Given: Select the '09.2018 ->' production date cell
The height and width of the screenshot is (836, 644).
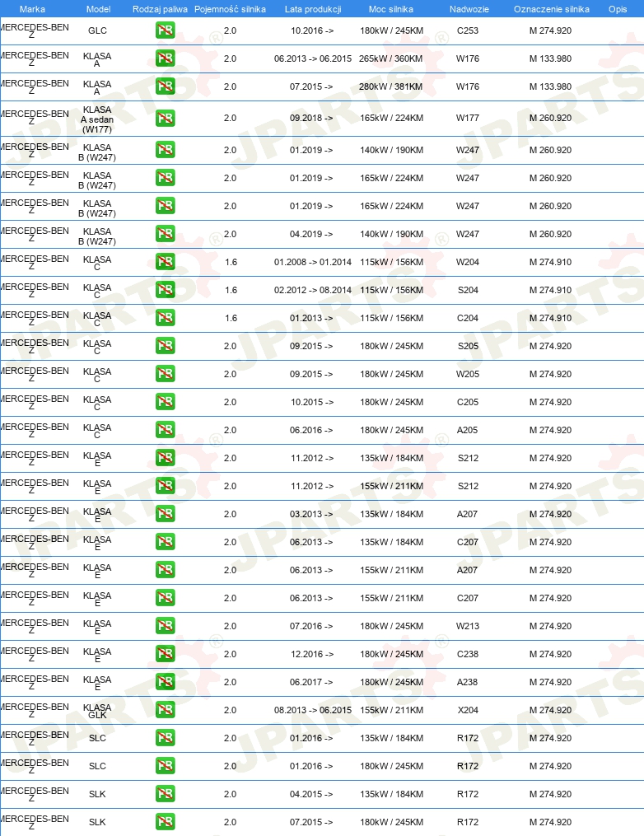Looking at the screenshot, I should (x=311, y=118).
